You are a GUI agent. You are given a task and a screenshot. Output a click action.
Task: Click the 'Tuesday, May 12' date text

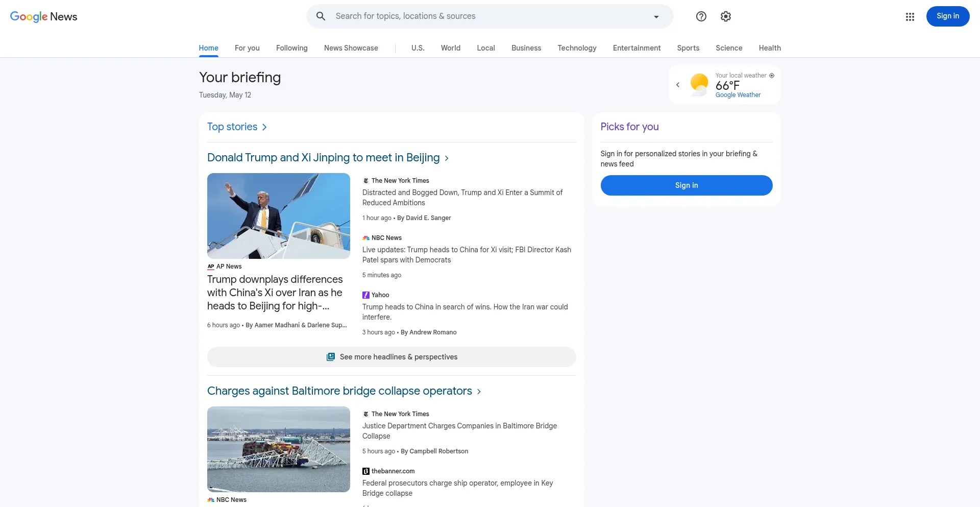point(225,95)
